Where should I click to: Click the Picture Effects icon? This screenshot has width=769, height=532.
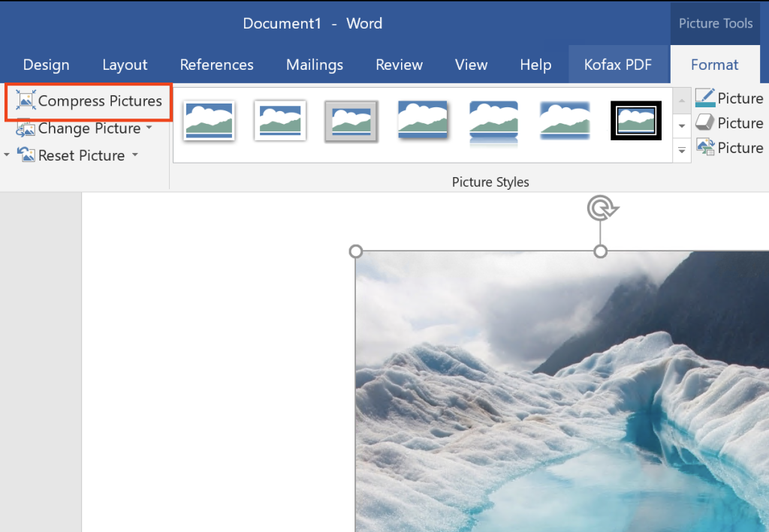705,123
